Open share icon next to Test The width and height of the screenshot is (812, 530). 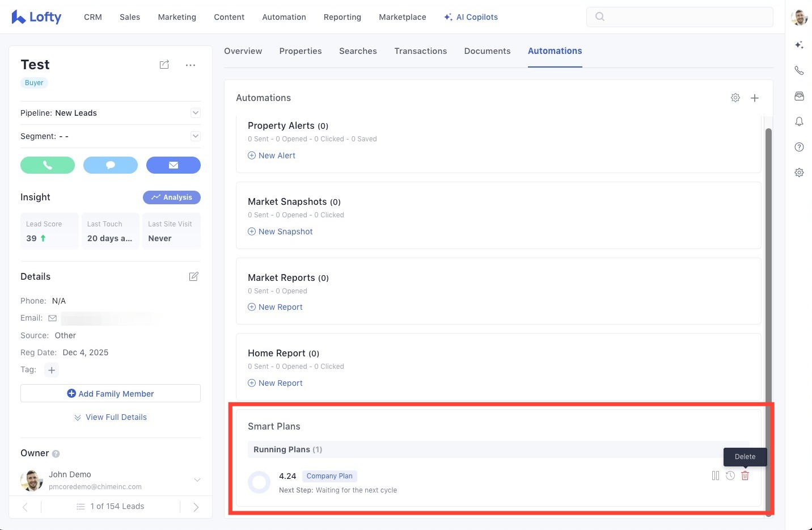[x=164, y=65]
